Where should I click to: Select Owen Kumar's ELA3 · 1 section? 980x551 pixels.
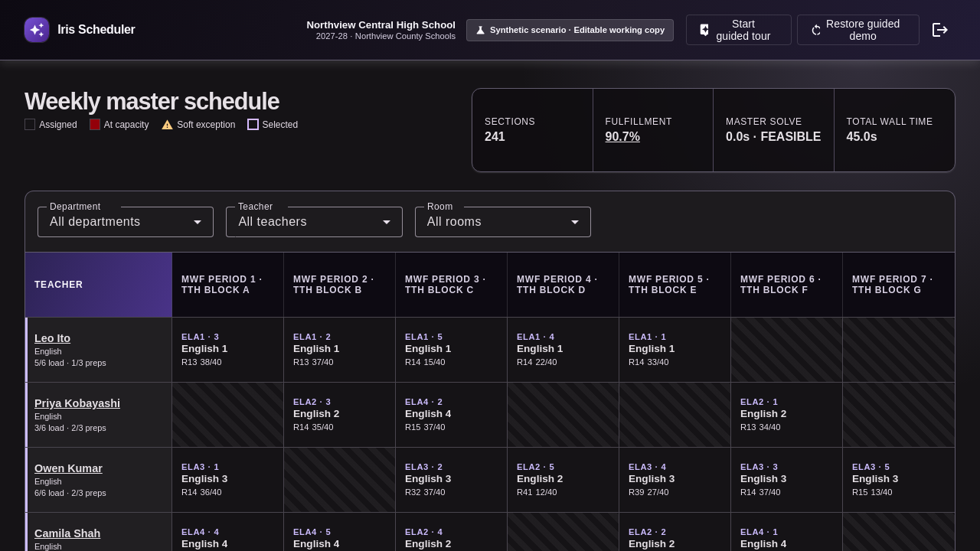click(x=228, y=480)
